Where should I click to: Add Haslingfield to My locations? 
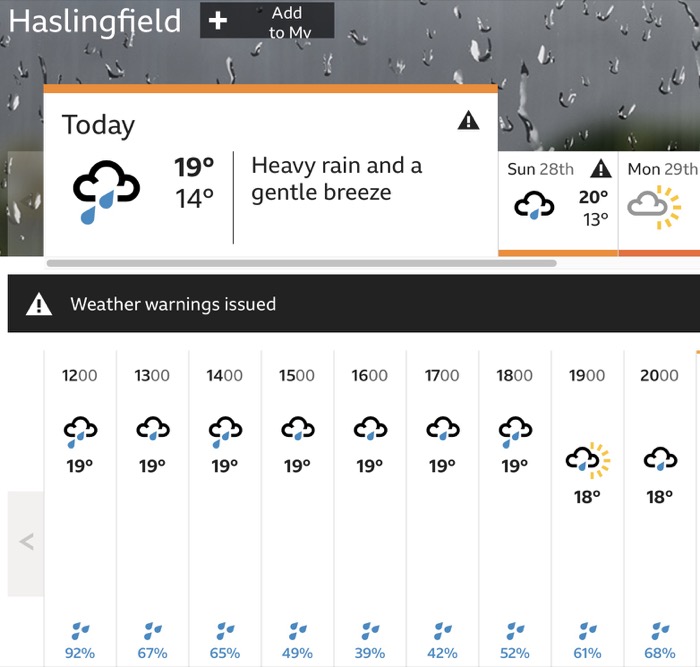[x=267, y=21]
